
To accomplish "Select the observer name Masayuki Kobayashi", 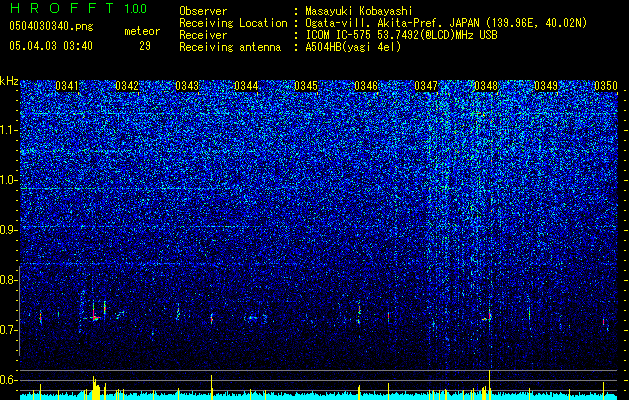I will 359,11.
